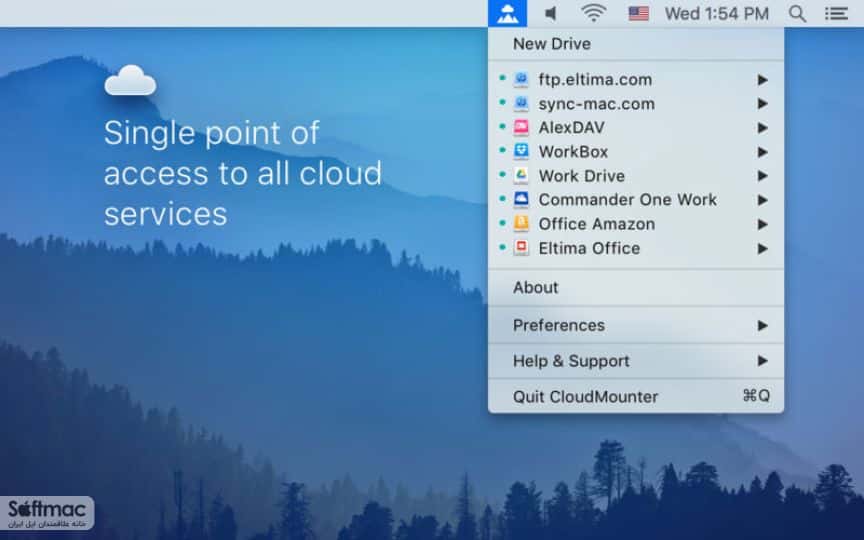Image resolution: width=864 pixels, height=540 pixels.
Task: Select the Office Amazon label
Action: [597, 224]
